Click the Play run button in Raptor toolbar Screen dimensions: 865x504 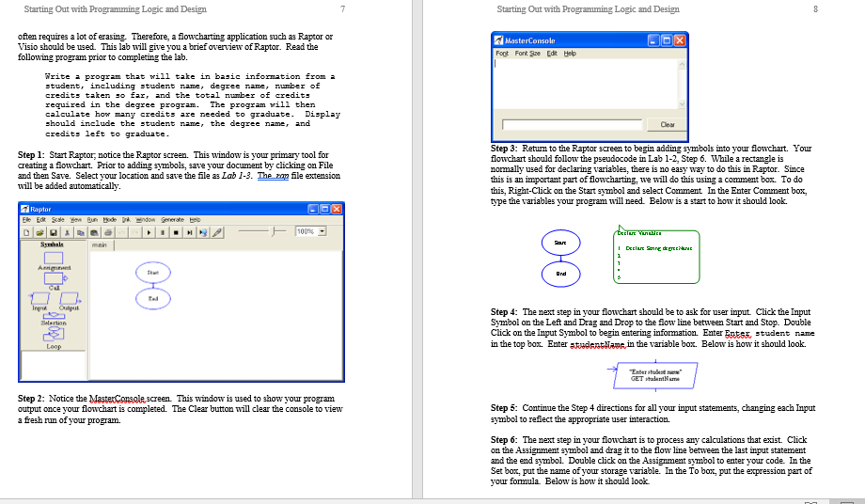(149, 232)
